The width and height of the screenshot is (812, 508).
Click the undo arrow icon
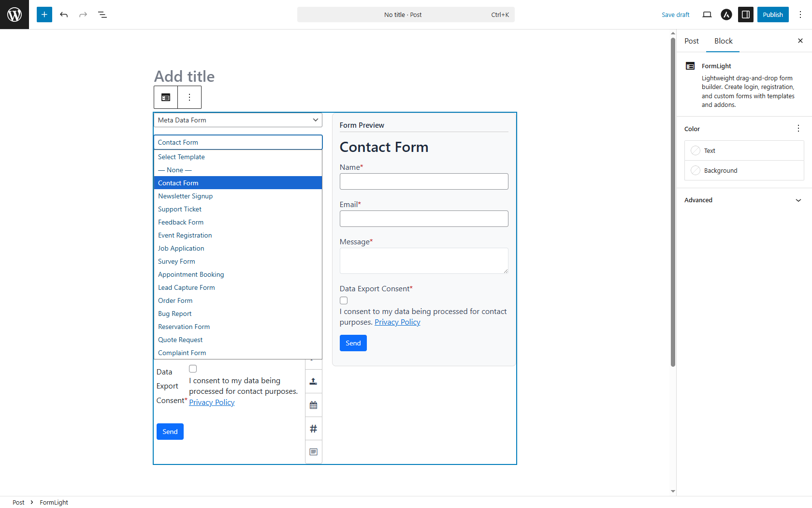coord(64,15)
